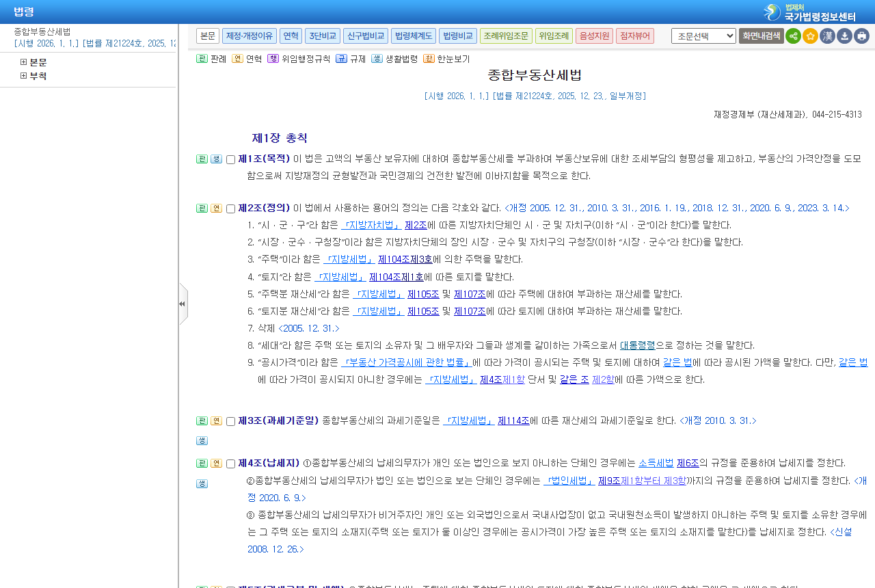Click the 생 icon beside 제1조(목적)
This screenshot has height=588, width=875.
pos(216,159)
